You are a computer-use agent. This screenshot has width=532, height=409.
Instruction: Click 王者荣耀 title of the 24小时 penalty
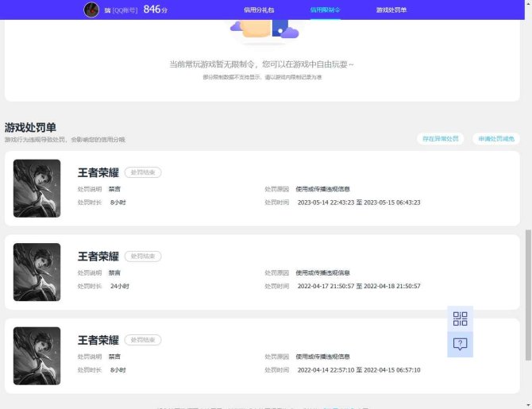pyautogui.click(x=98, y=257)
